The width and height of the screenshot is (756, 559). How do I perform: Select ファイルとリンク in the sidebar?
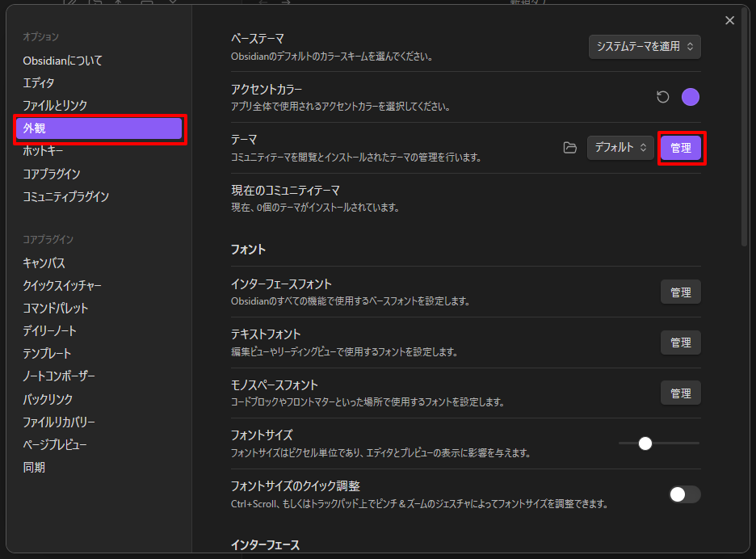point(55,105)
